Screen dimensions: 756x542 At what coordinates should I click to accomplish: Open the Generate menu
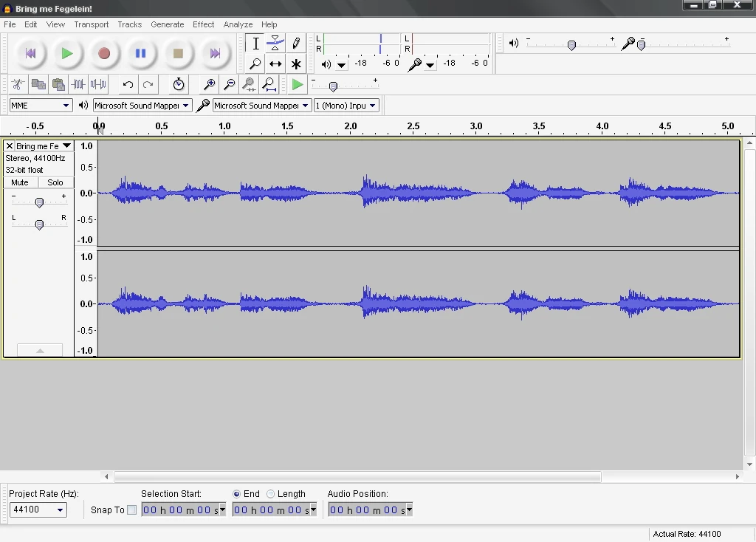167,24
